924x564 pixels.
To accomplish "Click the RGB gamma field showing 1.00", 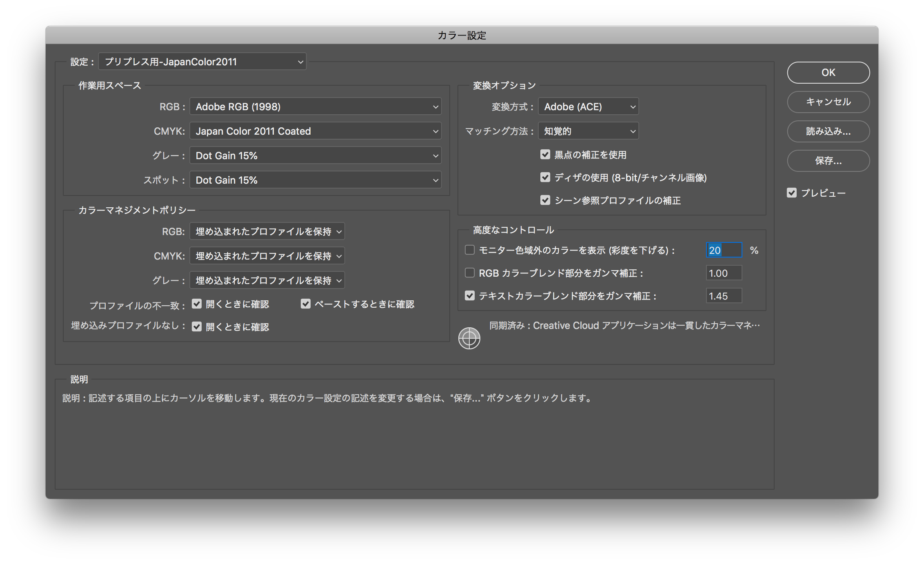I will pos(724,273).
